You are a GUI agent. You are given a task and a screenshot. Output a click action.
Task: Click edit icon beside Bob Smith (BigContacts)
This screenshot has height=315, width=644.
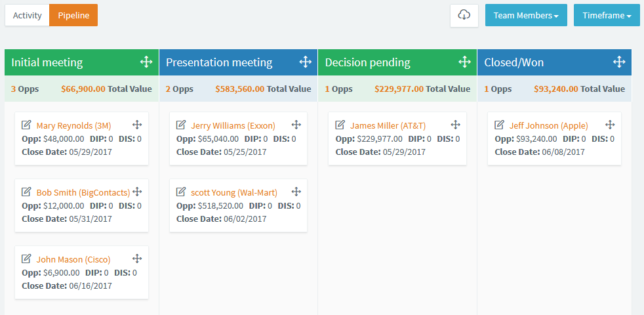(26, 192)
